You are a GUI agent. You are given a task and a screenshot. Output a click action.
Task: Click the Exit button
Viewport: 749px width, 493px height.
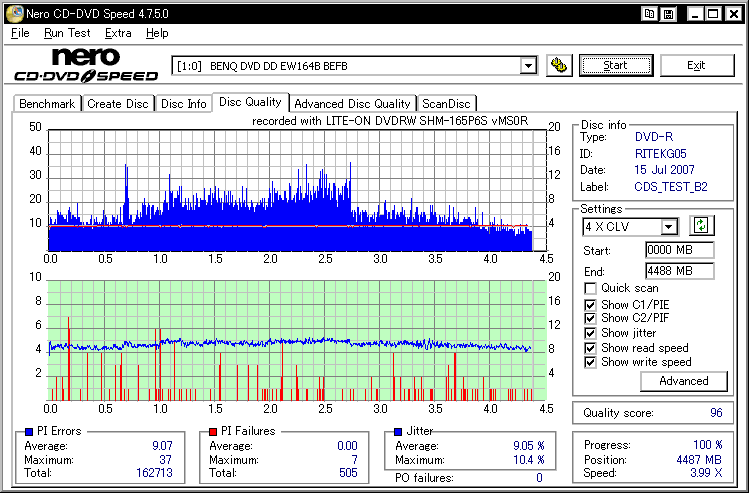click(696, 65)
